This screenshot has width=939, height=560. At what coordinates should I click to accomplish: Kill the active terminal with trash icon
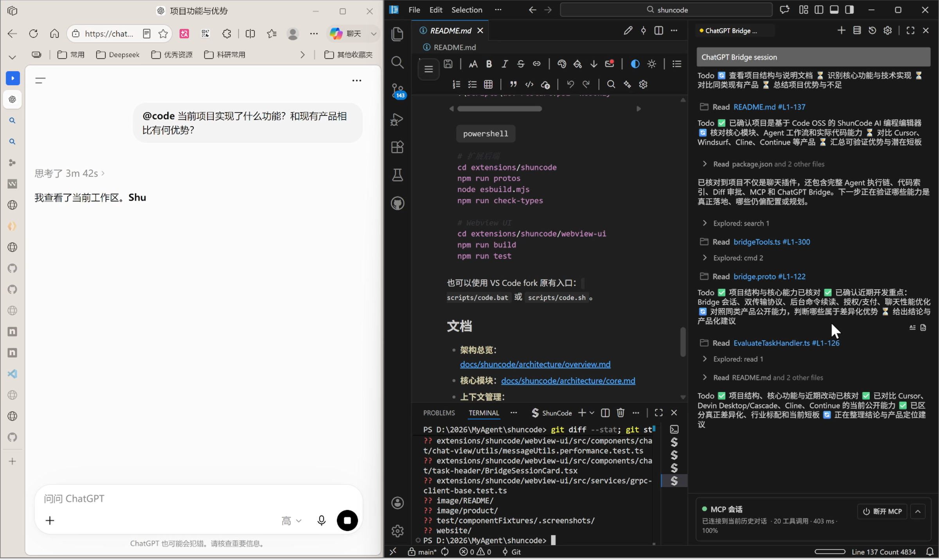pos(621,413)
